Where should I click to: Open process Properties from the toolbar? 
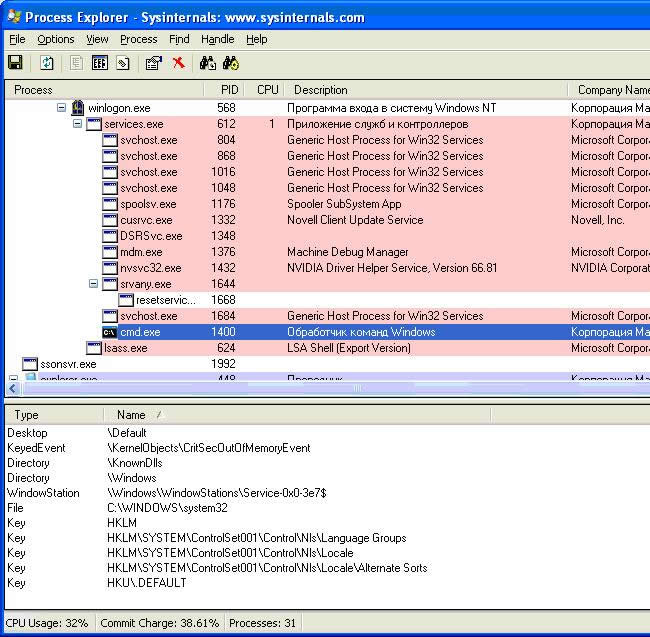click(153, 63)
